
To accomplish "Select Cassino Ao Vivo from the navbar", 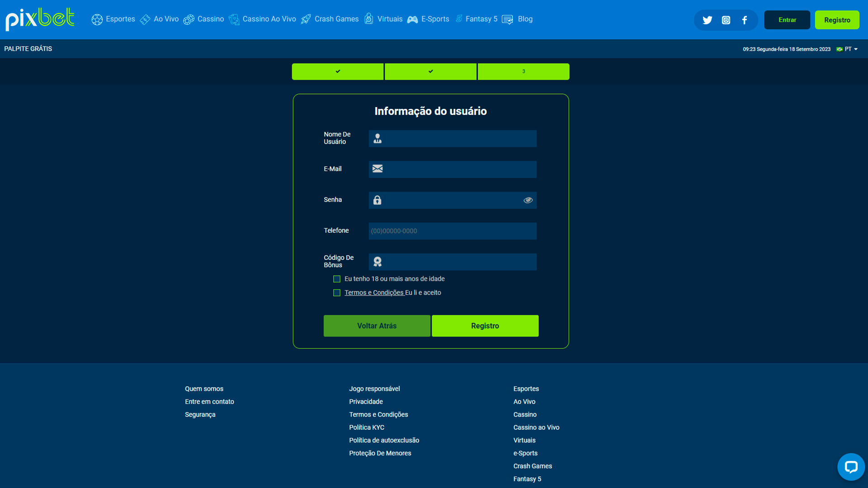I will 269,19.
